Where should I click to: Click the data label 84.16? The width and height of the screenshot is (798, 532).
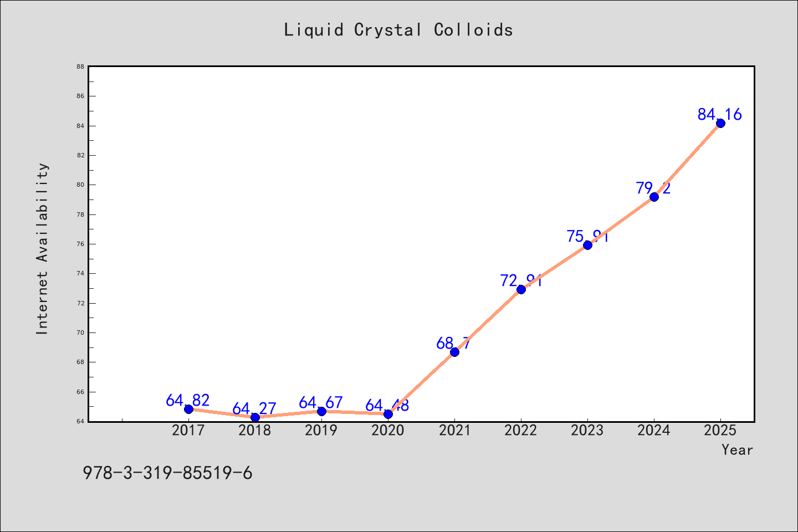pos(720,114)
